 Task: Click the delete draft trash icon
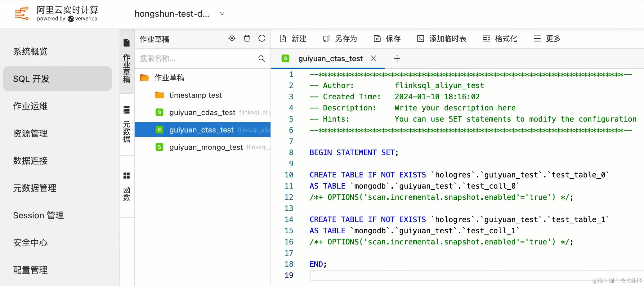[247, 38]
